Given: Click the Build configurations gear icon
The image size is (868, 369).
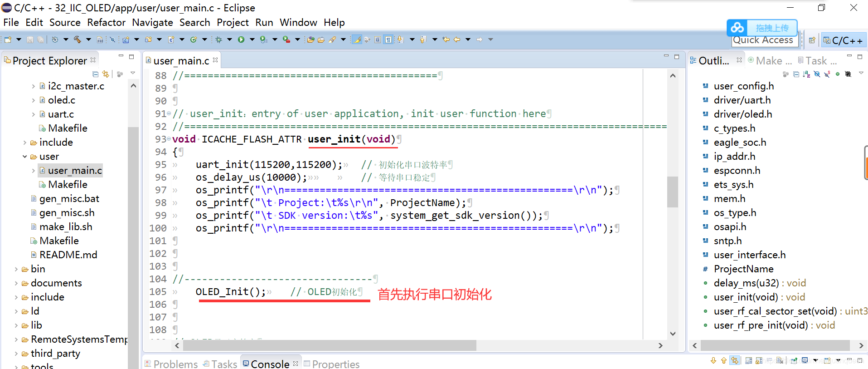Looking at the screenshot, I should pos(55,39).
